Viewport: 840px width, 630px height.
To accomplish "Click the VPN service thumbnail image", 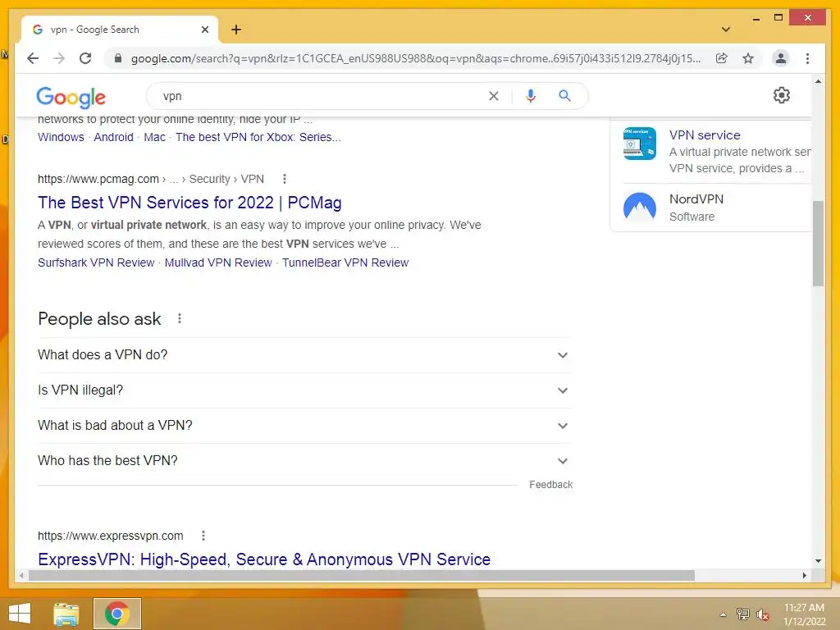I will pos(640,144).
